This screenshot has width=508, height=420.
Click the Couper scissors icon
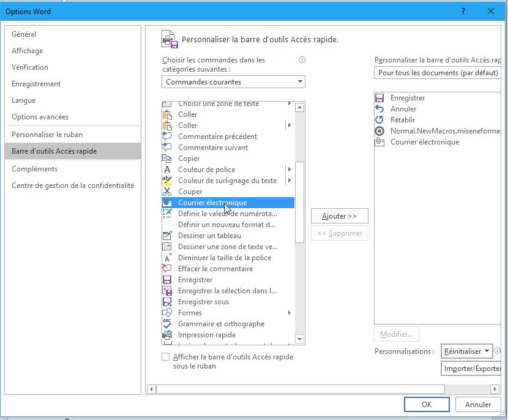pos(167,192)
